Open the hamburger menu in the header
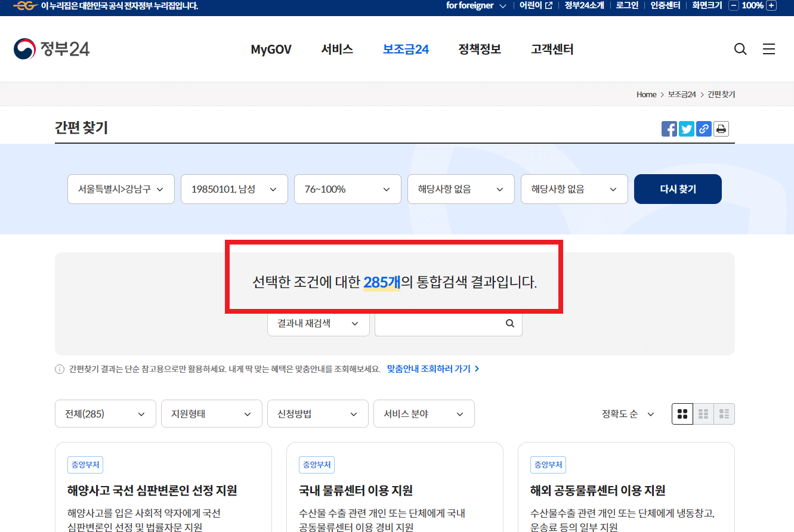 769,49
